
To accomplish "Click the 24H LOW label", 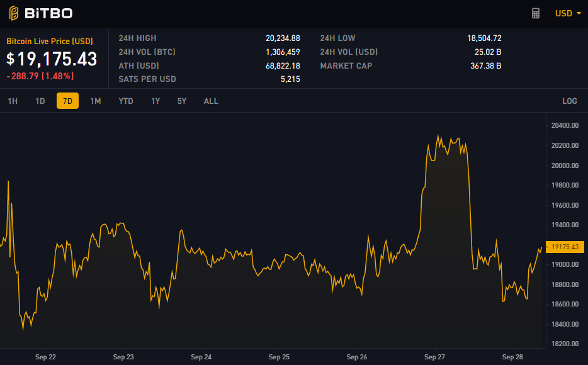I will tap(337, 38).
